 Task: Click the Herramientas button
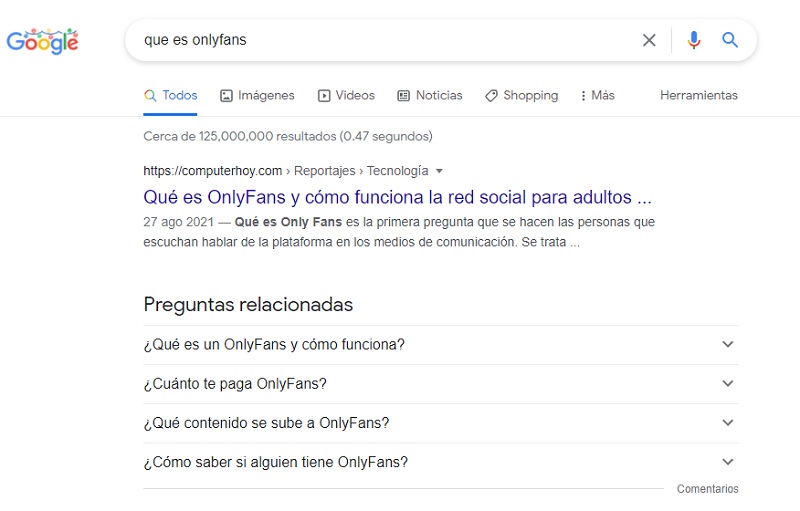click(698, 96)
